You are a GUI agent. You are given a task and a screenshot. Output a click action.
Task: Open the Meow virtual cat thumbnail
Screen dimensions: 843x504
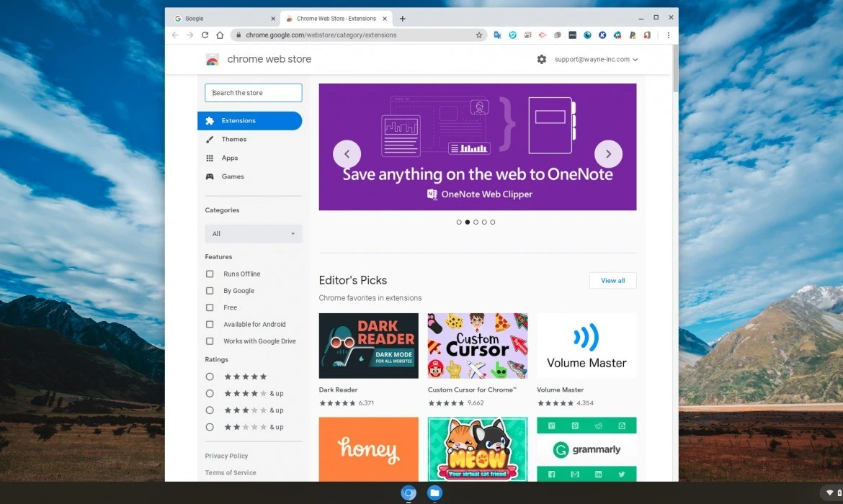coord(478,449)
